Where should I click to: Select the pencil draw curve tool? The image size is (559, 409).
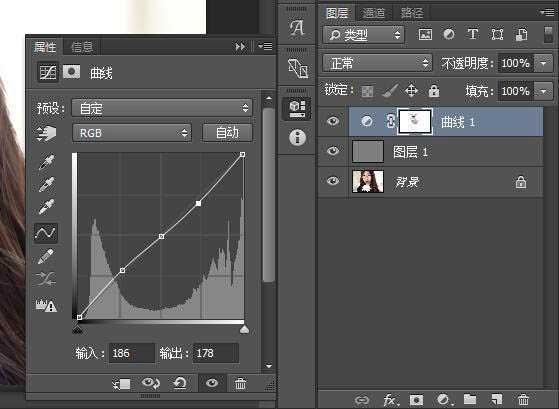point(46,256)
